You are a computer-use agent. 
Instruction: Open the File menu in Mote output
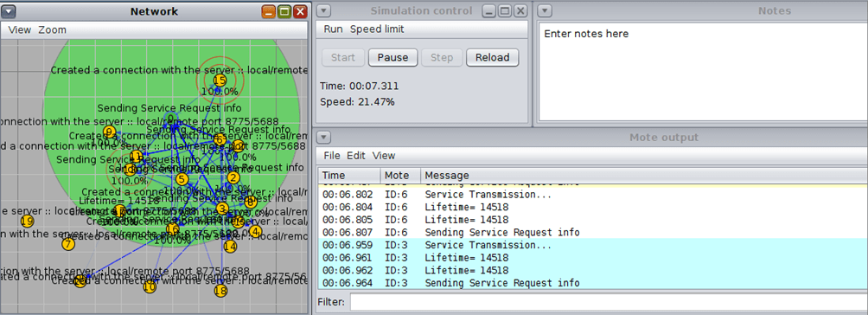click(332, 156)
